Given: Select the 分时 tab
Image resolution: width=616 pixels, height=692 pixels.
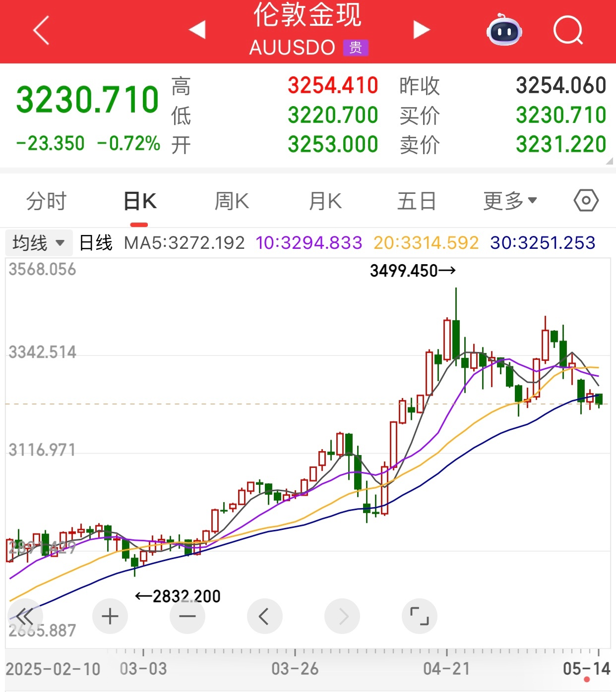Looking at the screenshot, I should coord(47,201).
